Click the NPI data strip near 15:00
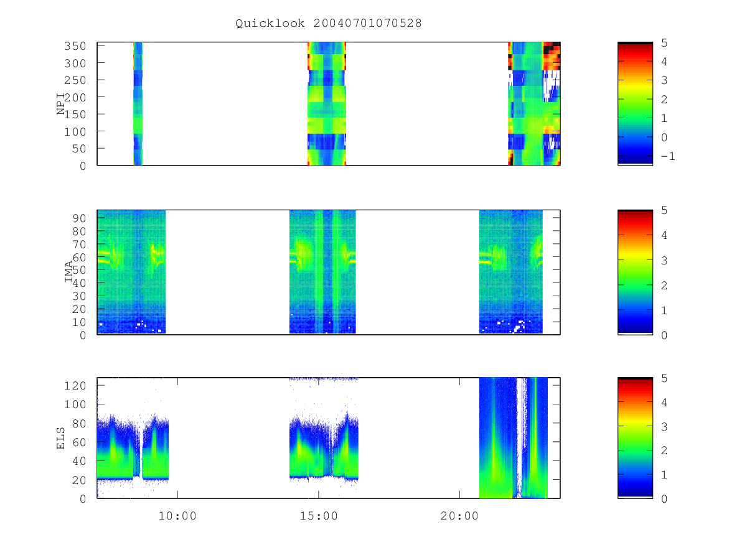747x560 pixels. 327,103
